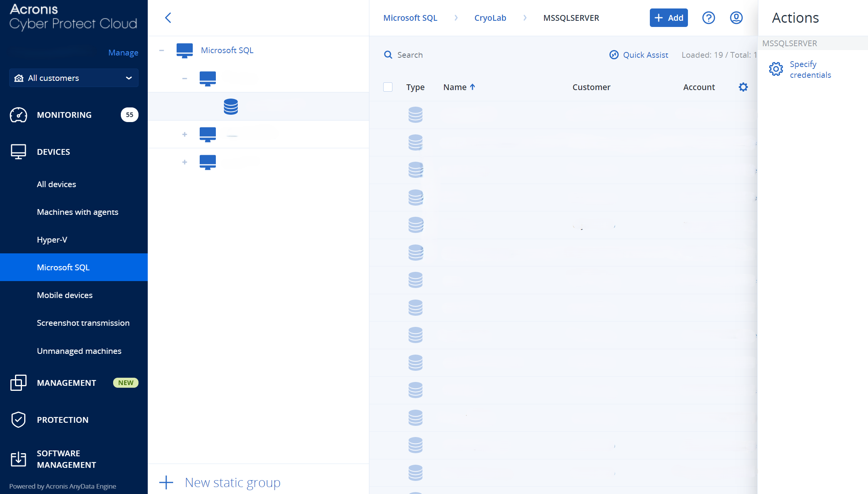Viewport: 868px width, 494px height.
Task: Click the Search field
Action: point(410,55)
